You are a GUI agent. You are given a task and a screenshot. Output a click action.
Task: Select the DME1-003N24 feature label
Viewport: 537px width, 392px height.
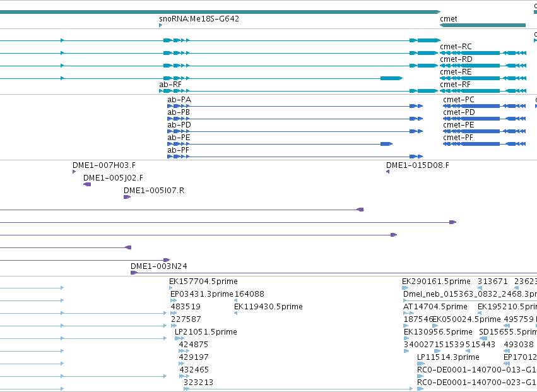tap(159, 266)
